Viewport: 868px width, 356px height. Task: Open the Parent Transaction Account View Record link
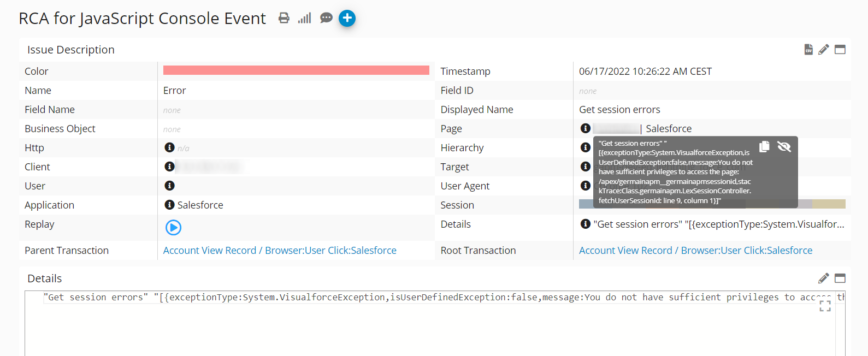[x=280, y=250]
